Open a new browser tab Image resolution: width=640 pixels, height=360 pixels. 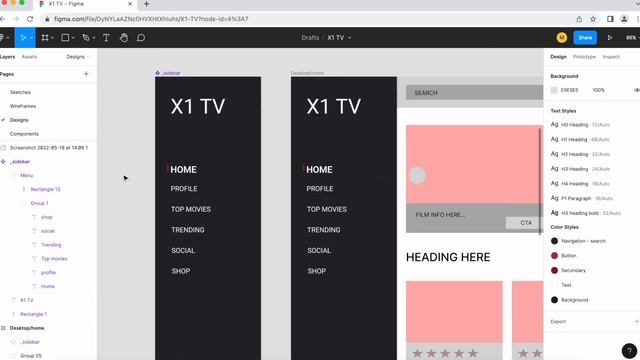(x=146, y=4)
